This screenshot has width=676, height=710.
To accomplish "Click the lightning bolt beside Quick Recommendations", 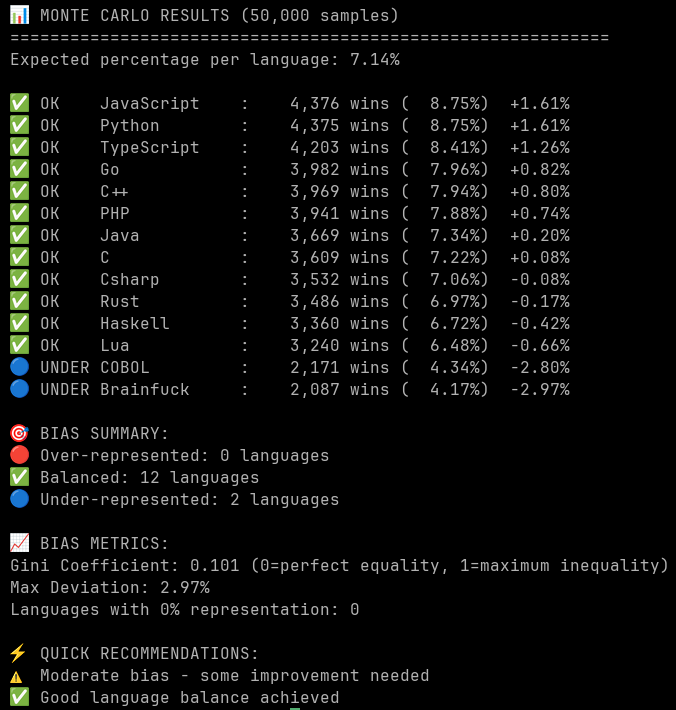I will click(x=19, y=653).
